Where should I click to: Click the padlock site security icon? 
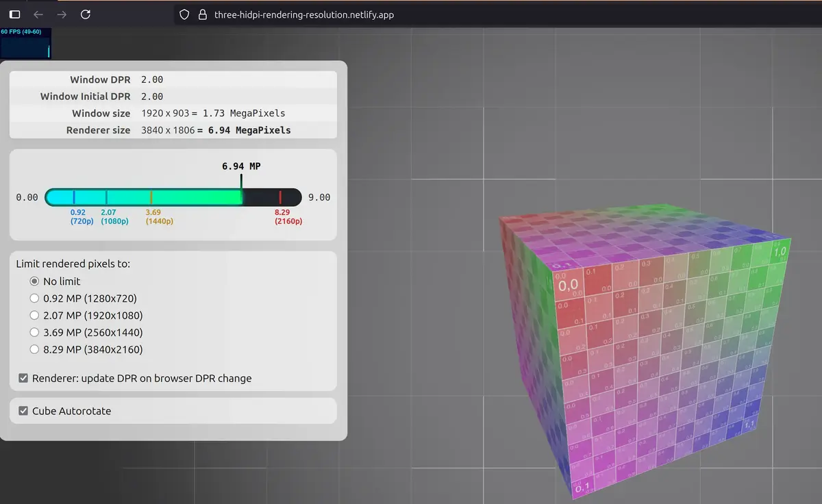point(201,14)
